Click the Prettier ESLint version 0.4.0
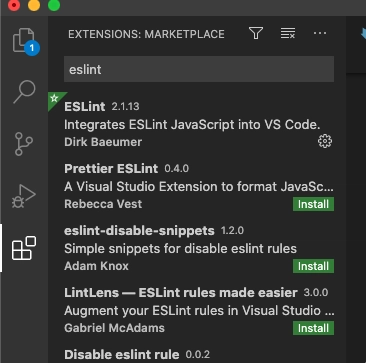This screenshot has height=363, width=366. coord(177,169)
